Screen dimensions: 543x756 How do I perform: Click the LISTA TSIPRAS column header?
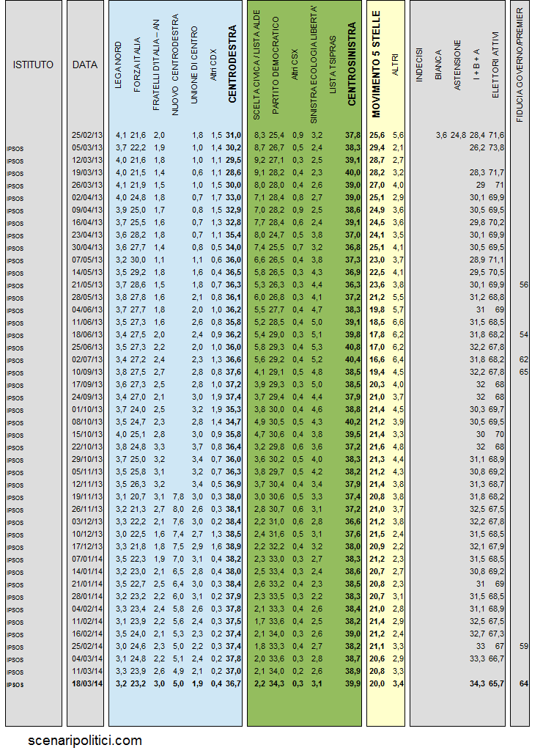[x=333, y=65]
